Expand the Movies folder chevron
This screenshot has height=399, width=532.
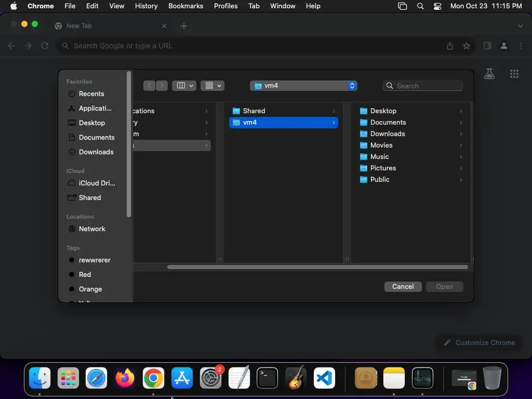[x=461, y=145]
